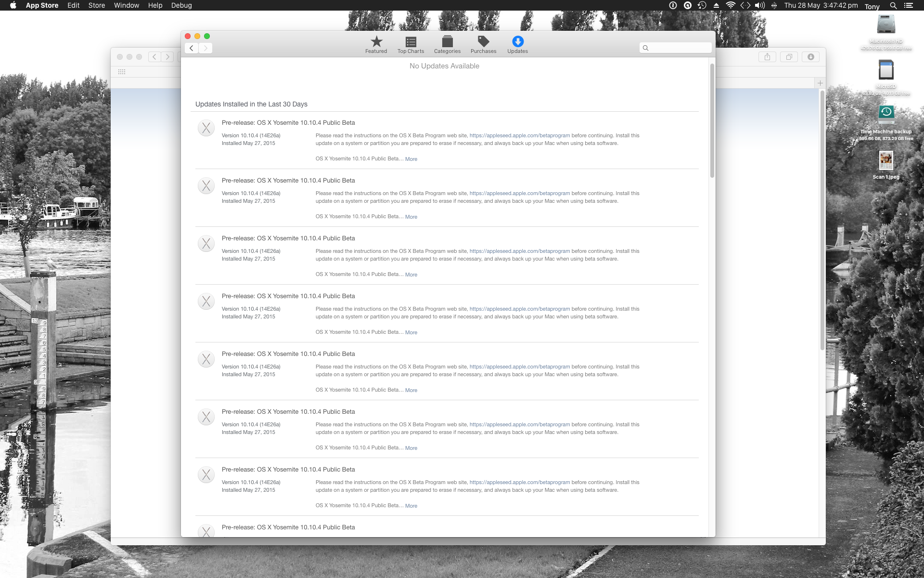Go back in App Store window

(192, 48)
